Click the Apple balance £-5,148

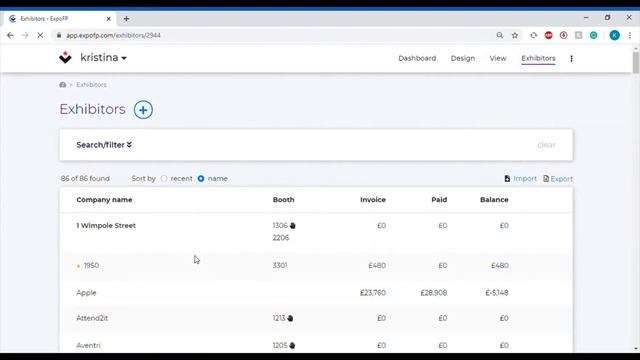click(497, 293)
